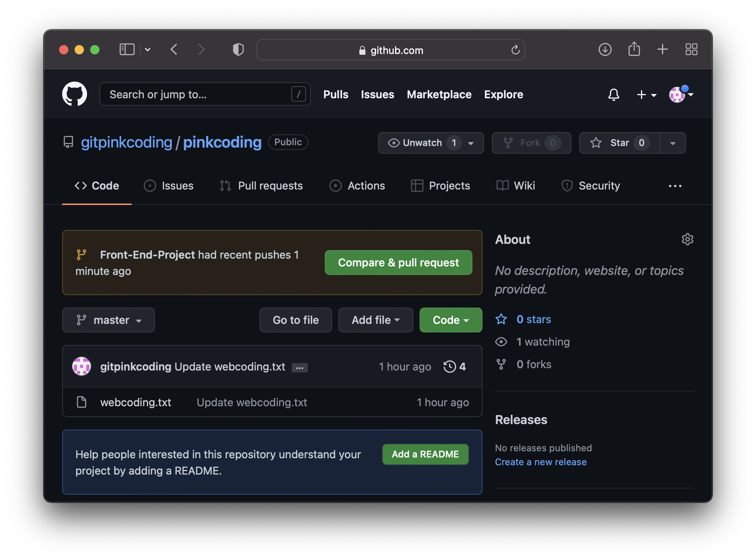
Task: Open the Front-End-Project branch link
Action: [x=147, y=255]
